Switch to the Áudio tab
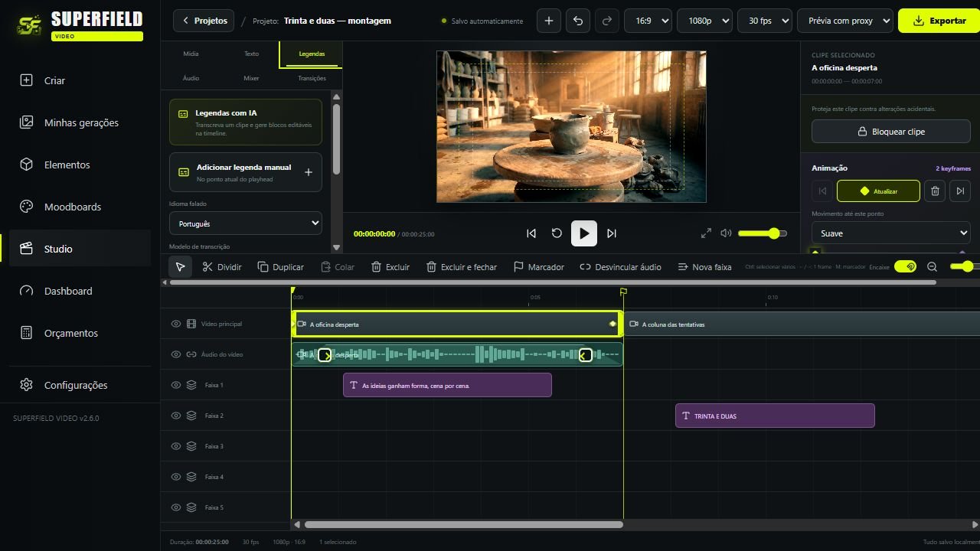The image size is (980, 551). click(x=191, y=78)
